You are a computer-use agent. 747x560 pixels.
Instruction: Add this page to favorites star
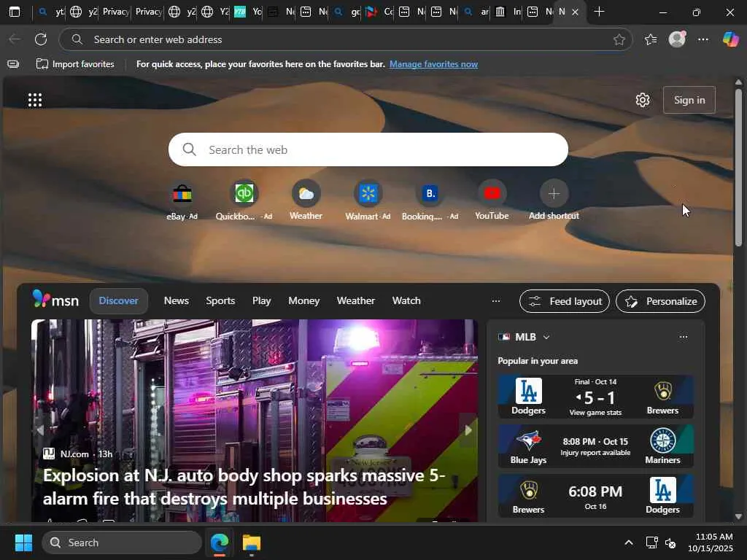[619, 39]
